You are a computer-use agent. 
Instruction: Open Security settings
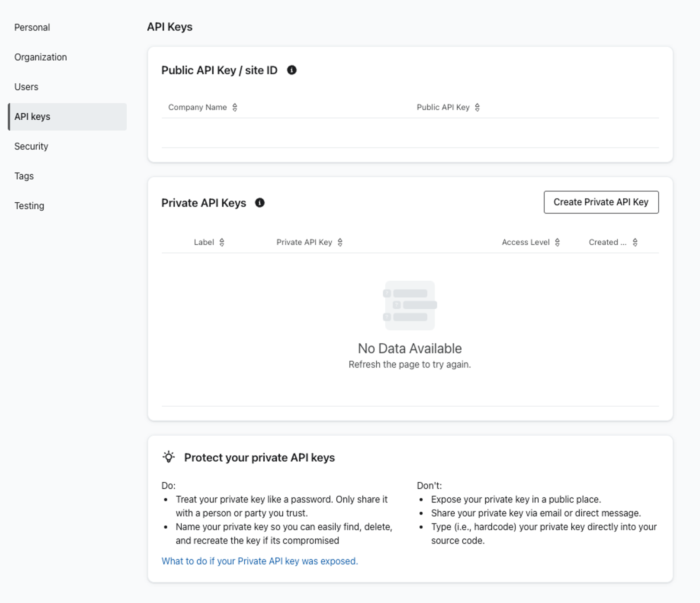(31, 146)
